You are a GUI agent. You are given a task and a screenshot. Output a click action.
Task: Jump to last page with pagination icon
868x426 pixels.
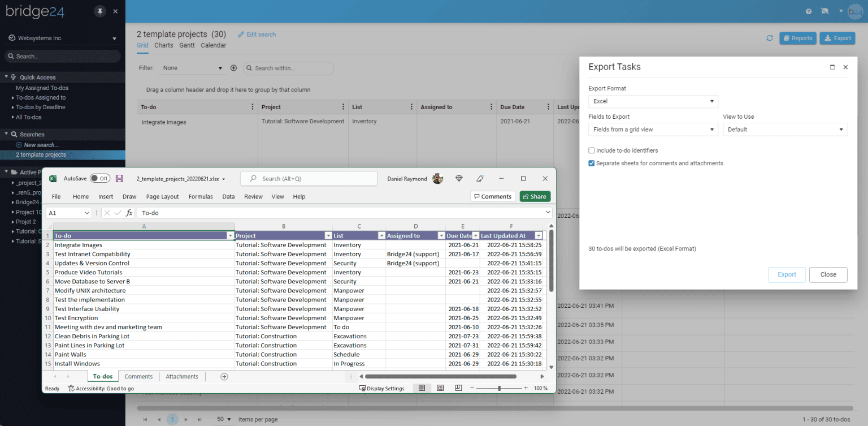199,419
